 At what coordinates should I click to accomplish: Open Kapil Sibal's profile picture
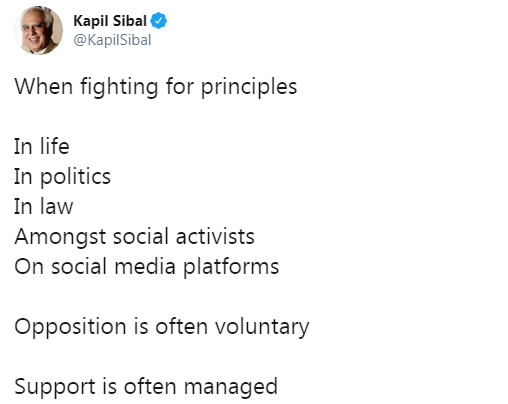click(x=38, y=30)
